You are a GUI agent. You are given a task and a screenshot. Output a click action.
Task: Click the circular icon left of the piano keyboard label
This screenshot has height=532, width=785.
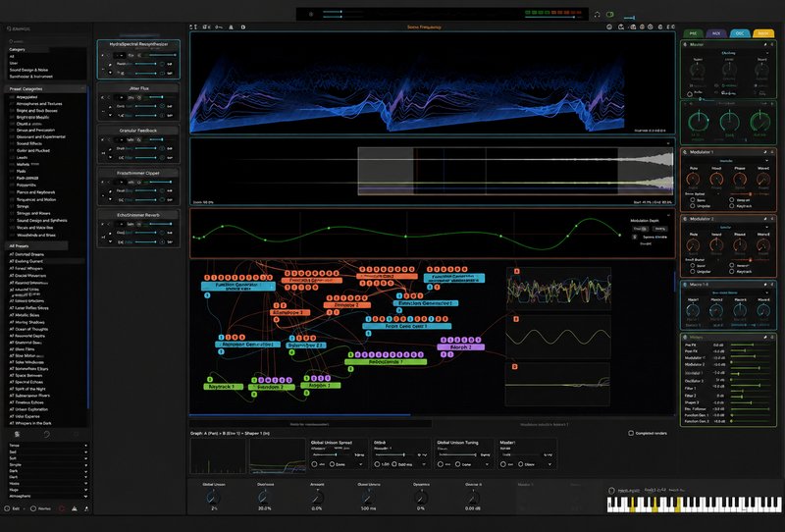[x=611, y=491]
